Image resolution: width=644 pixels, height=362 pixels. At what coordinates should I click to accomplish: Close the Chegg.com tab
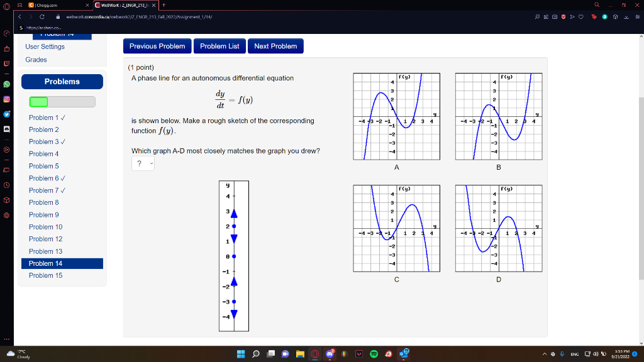(x=87, y=5)
